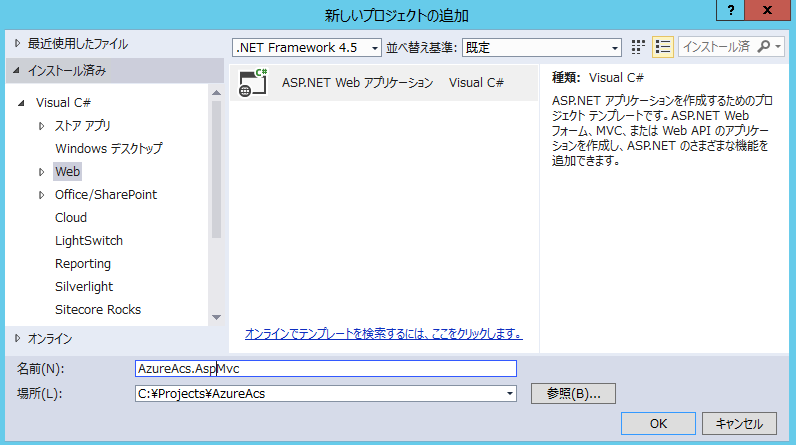
Task: Select the ASP.NET Web アプリケーション template row
Action: point(384,83)
